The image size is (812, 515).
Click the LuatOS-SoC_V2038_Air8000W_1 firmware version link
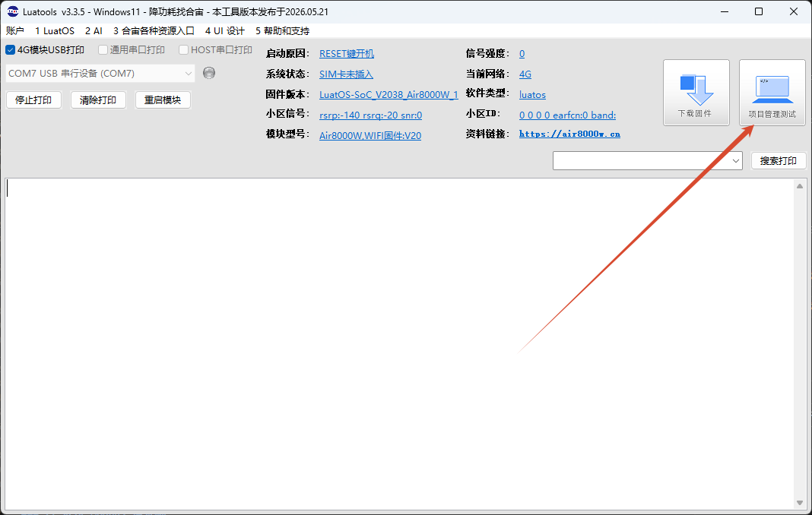click(389, 95)
